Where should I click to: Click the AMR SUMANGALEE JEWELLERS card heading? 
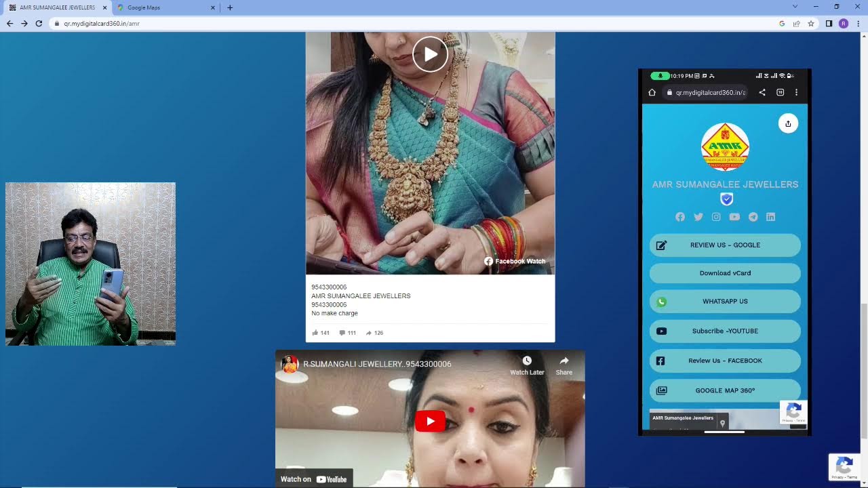coord(725,184)
